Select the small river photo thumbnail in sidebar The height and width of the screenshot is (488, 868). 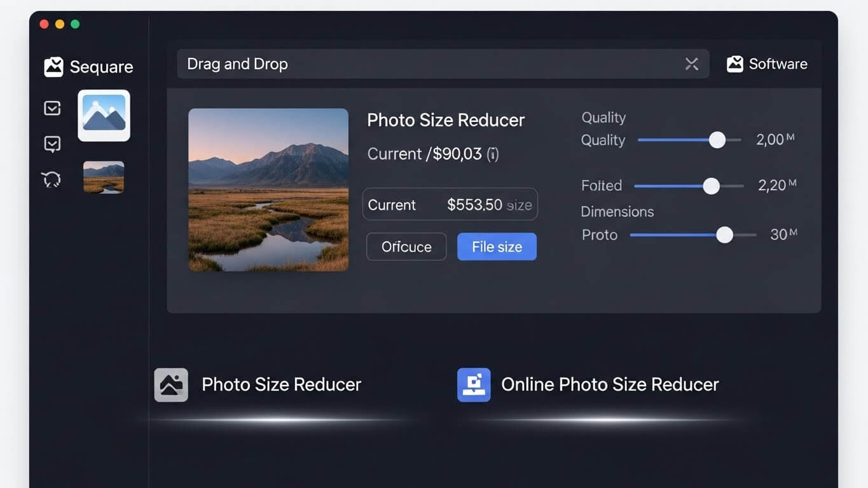104,178
